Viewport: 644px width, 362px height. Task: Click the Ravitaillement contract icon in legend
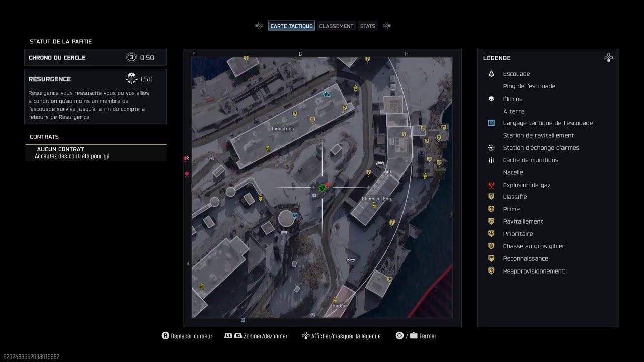491,222
